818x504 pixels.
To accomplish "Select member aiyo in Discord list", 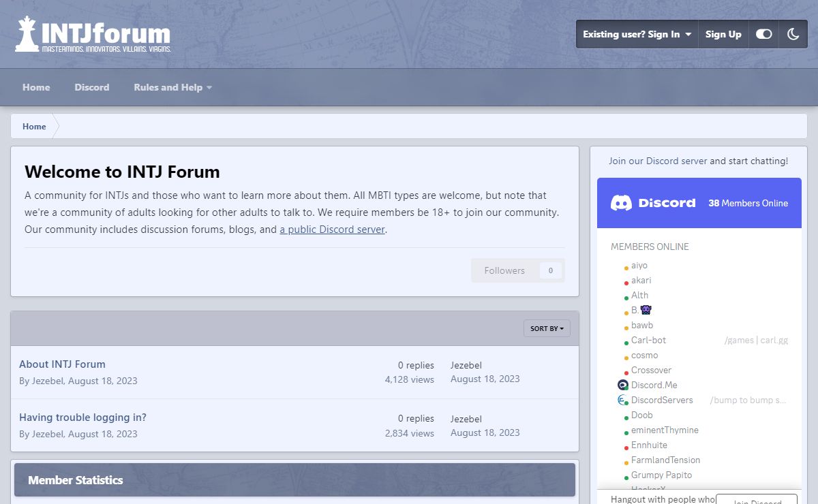I will pos(639,265).
